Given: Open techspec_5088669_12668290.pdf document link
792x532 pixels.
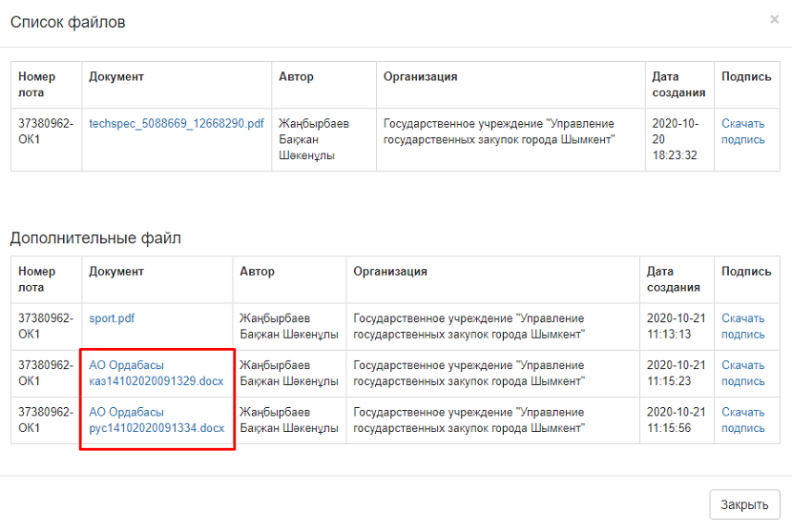Looking at the screenshot, I should 177,124.
